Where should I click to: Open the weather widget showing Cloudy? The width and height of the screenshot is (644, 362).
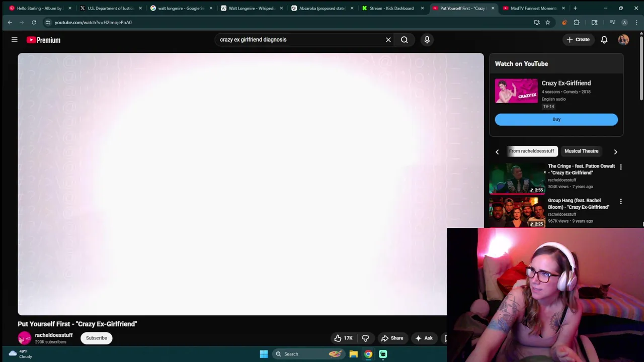pyautogui.click(x=20, y=354)
